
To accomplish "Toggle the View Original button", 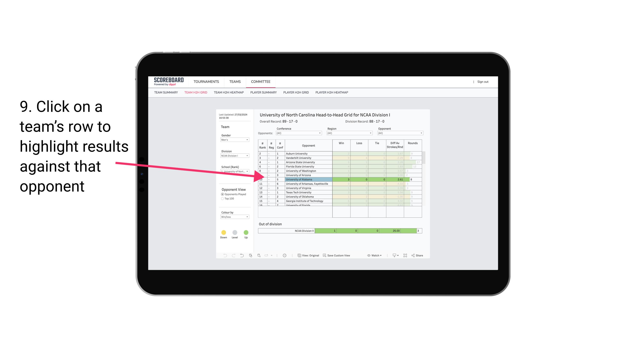I will click(308, 256).
